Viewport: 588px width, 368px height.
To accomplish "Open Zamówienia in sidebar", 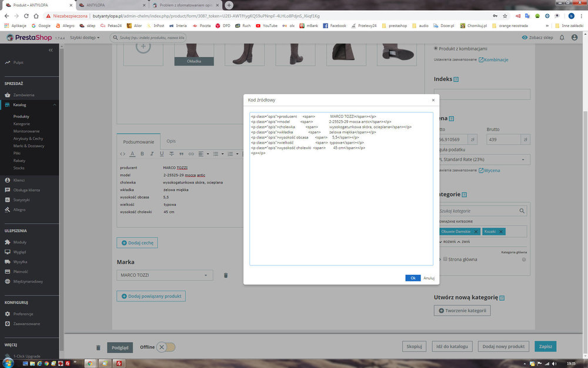I will [24, 95].
